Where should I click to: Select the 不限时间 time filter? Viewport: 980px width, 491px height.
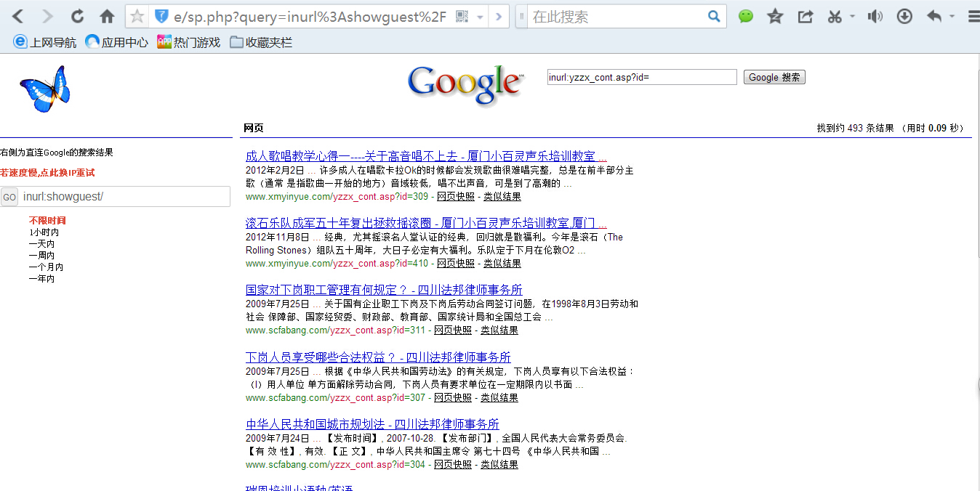(x=47, y=221)
